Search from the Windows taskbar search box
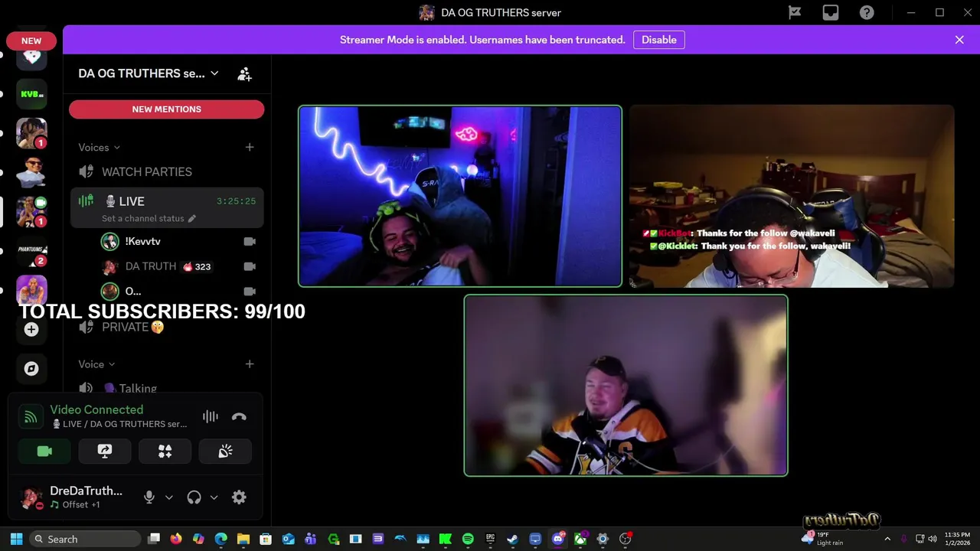The image size is (980, 551). coord(85,539)
